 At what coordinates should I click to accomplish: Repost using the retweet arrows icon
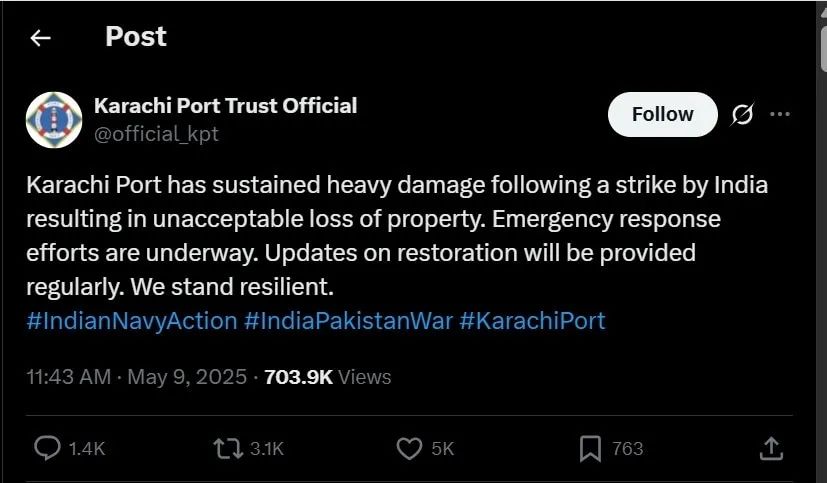tap(228, 449)
